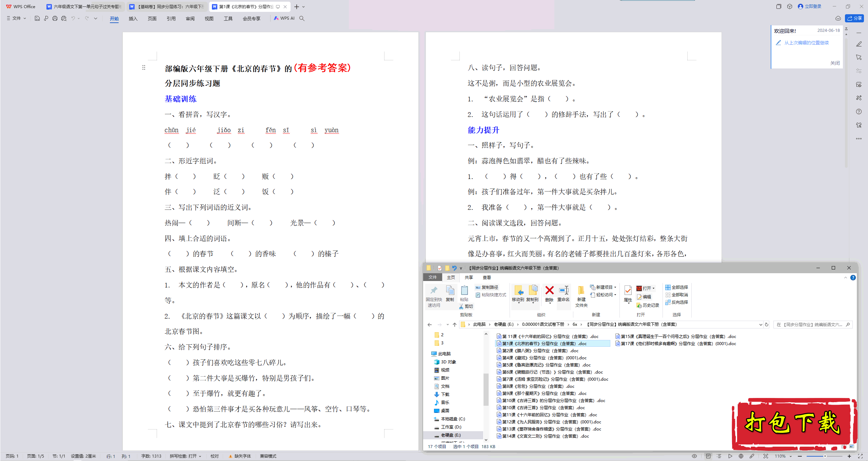Click 立即登录 login button
Screen dimensions: 868x461
point(809,6)
